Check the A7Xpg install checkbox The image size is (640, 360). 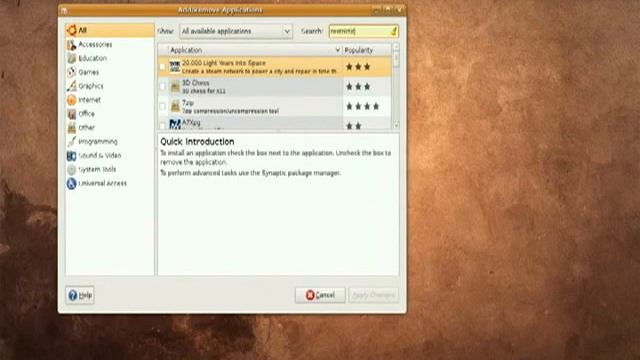[x=162, y=125]
